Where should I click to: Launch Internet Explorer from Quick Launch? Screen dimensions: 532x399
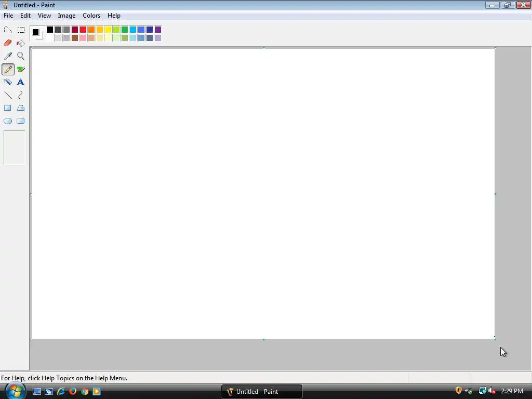61,392
